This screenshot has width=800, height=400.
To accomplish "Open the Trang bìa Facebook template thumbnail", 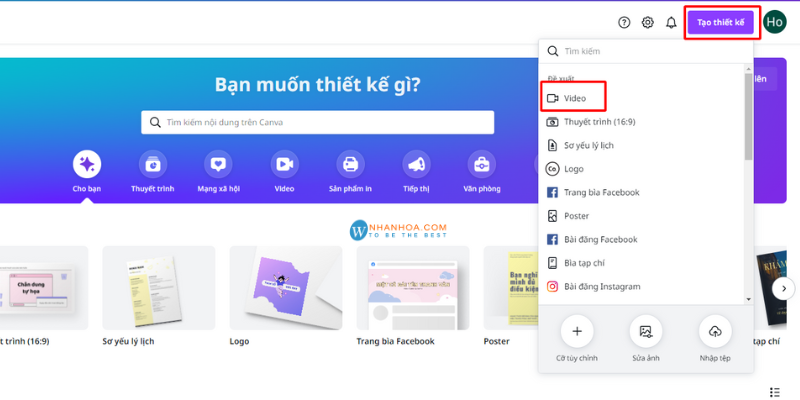I will [413, 288].
